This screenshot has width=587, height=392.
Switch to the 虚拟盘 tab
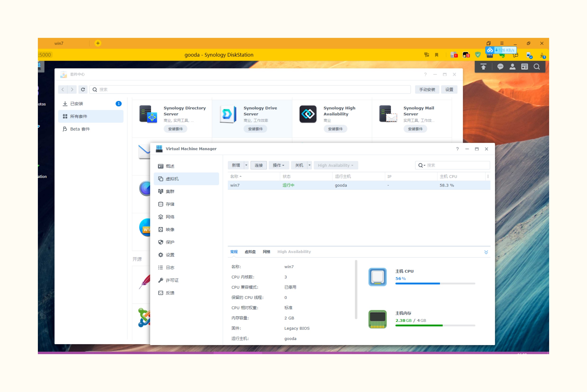pos(250,252)
